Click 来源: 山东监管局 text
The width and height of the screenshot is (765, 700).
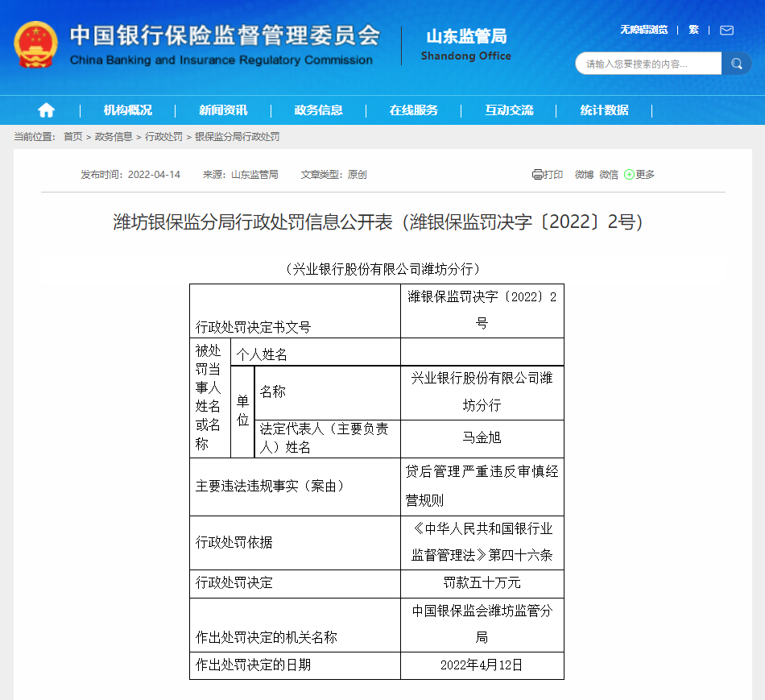(241, 174)
